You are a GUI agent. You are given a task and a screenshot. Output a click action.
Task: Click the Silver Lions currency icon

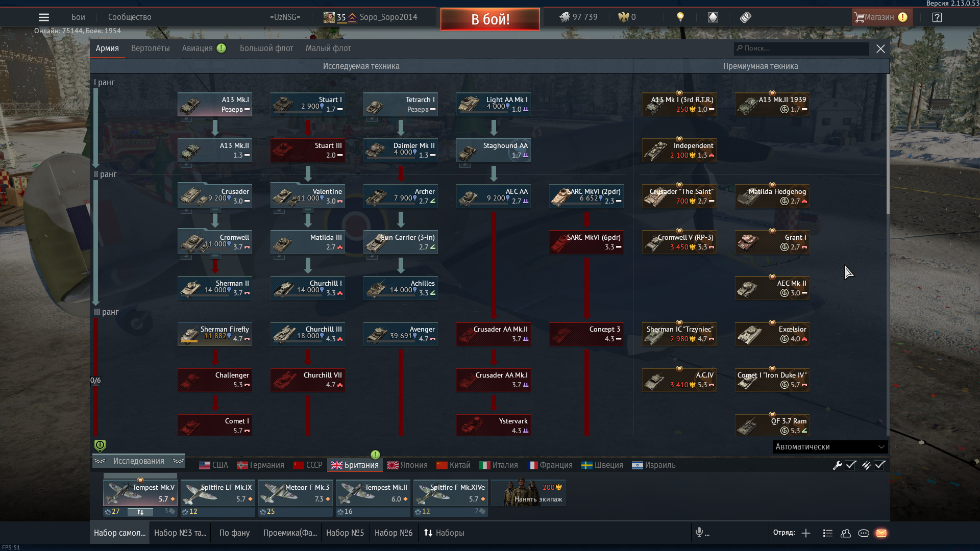(x=565, y=17)
